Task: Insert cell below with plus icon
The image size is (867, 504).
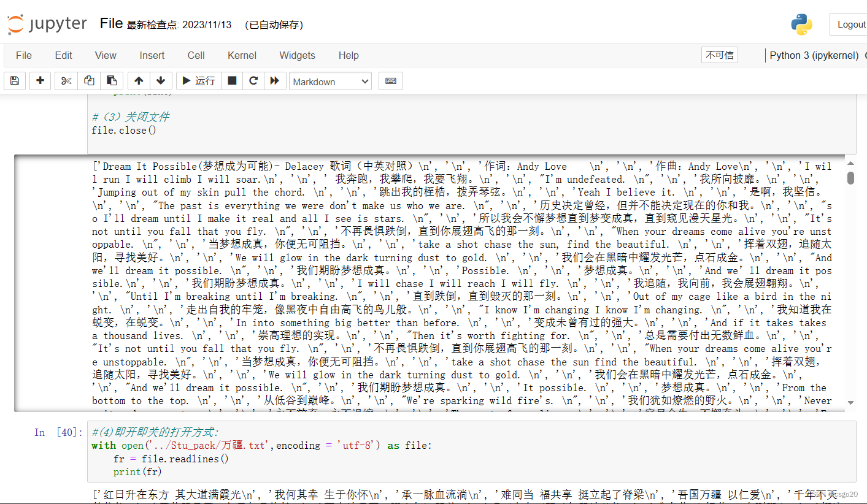Action: 40,81
